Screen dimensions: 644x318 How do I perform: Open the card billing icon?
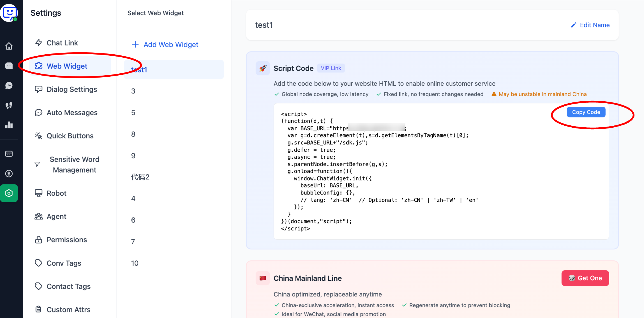pyautogui.click(x=9, y=154)
